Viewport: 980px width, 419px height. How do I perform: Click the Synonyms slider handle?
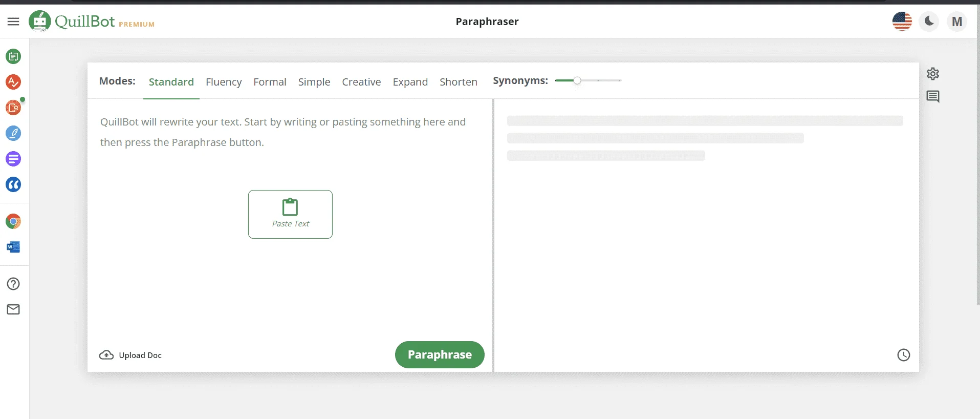(577, 80)
